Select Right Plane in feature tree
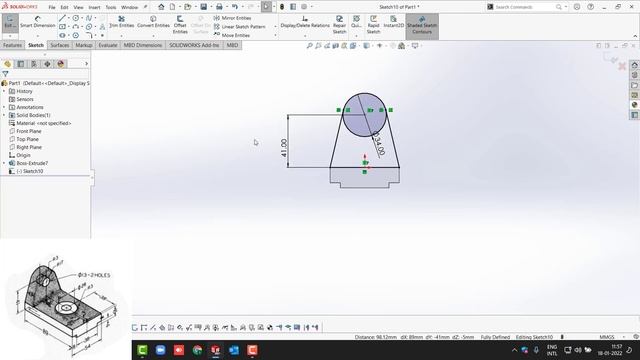The height and width of the screenshot is (360, 640). point(25,147)
